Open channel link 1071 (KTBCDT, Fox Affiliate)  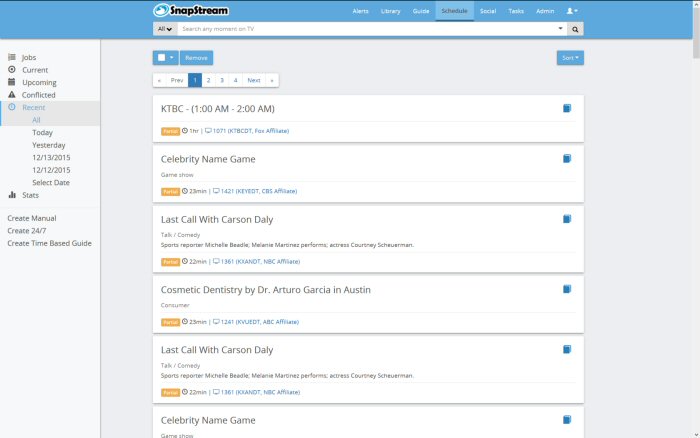[x=250, y=131]
